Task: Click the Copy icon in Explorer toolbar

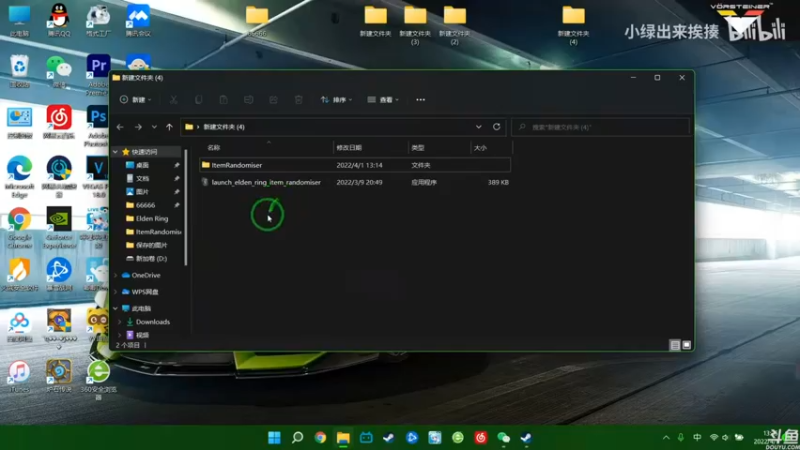Action: tap(198, 100)
